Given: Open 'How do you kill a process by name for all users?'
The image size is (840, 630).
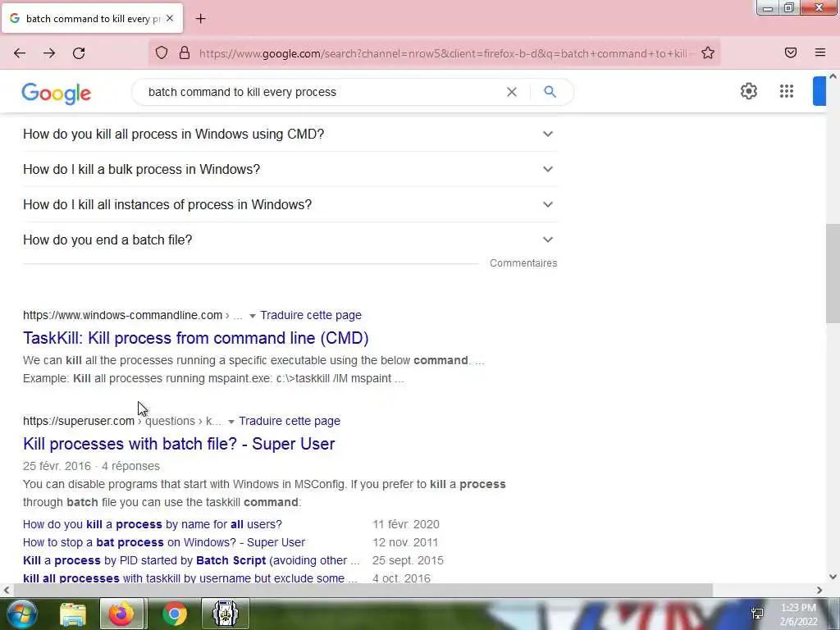Looking at the screenshot, I should (152, 524).
